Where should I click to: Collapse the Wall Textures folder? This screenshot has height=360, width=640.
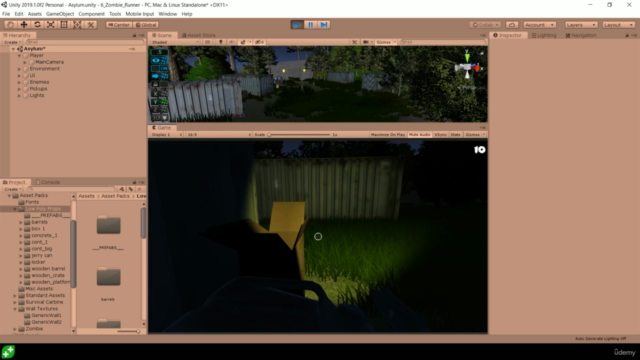[15, 309]
